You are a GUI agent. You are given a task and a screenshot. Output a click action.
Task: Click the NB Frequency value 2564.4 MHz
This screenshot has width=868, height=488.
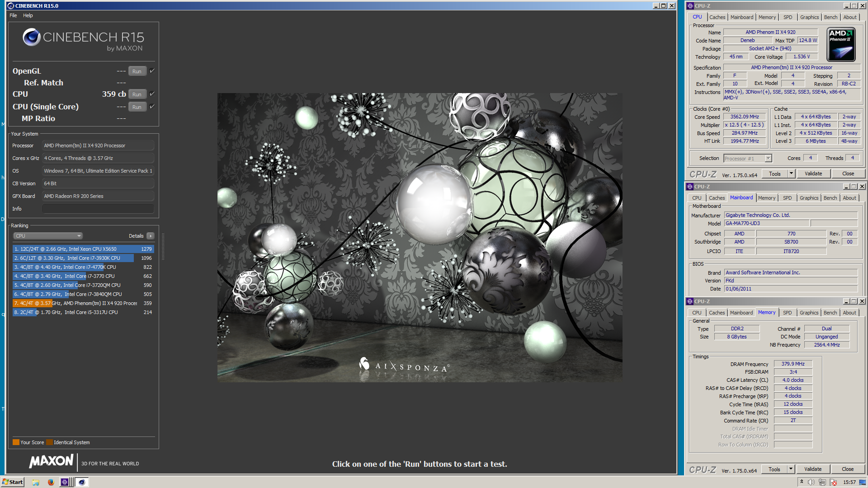[826, 345]
